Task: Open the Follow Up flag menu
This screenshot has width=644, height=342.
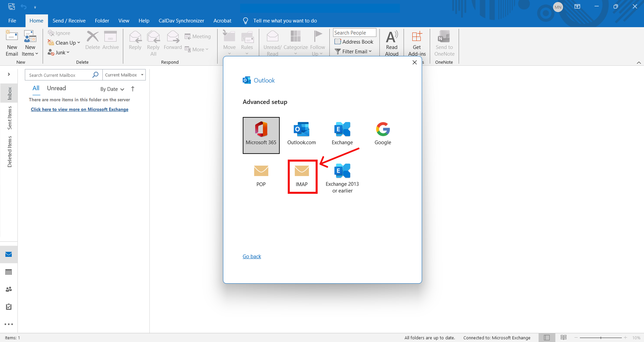Action: (317, 43)
